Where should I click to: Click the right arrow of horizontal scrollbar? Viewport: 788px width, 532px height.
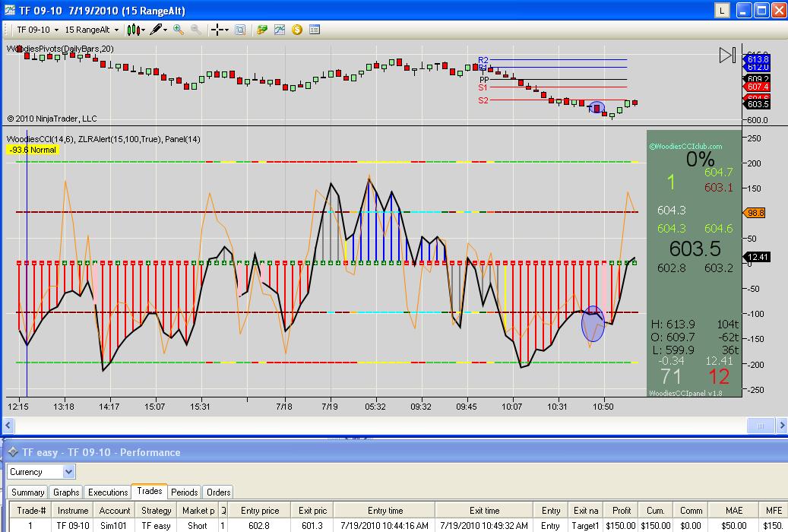coord(781,426)
